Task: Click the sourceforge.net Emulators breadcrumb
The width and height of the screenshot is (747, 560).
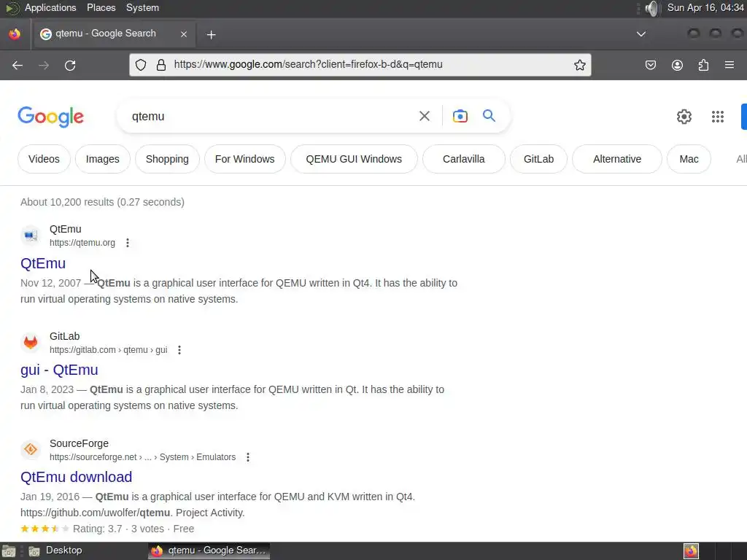Action: click(x=142, y=457)
